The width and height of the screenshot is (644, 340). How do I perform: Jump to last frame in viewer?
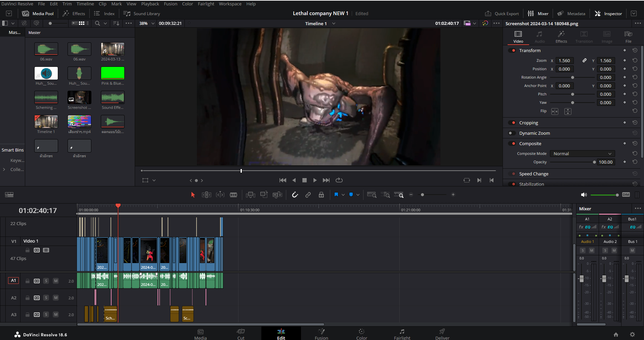pyautogui.click(x=326, y=180)
